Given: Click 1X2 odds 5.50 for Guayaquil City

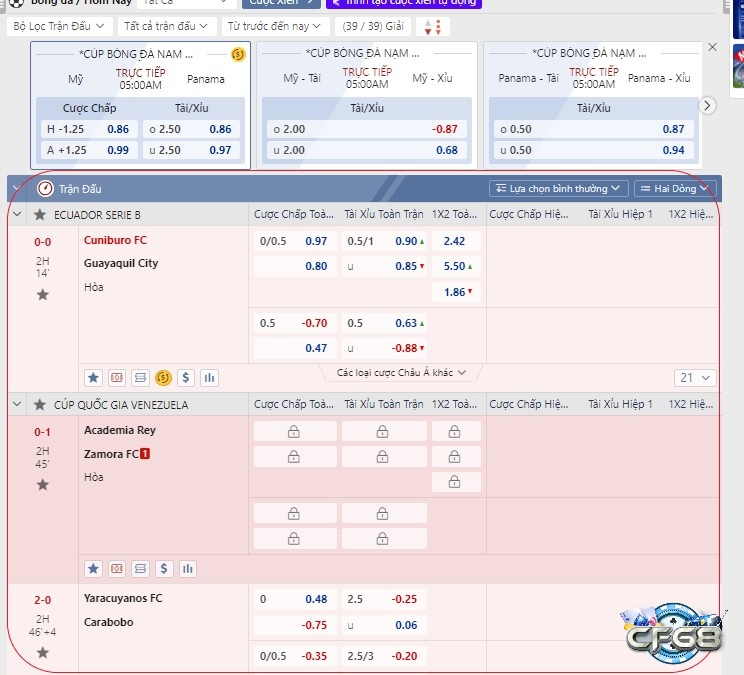Looking at the screenshot, I should tap(456, 266).
